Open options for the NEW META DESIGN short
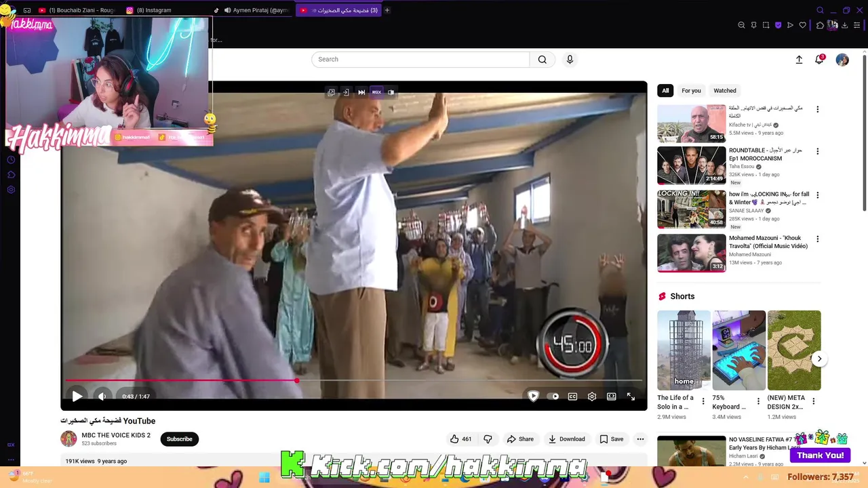Screen dimensions: 868x488 pyautogui.click(x=814, y=401)
